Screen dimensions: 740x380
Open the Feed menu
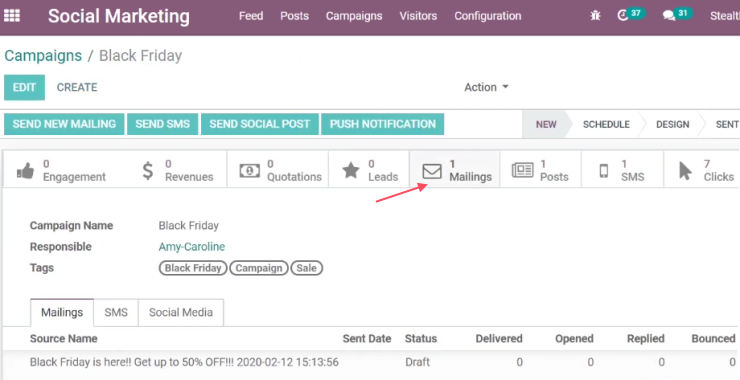click(x=251, y=16)
